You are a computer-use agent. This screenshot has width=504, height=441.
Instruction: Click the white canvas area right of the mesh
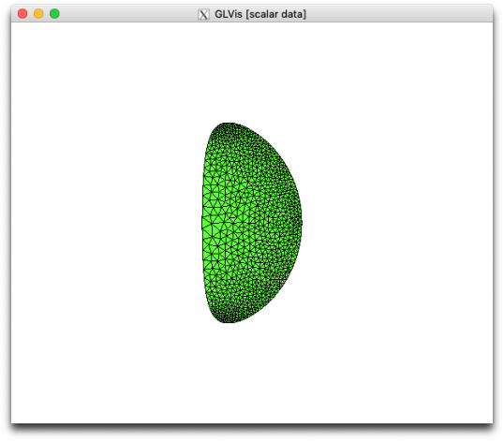click(397, 222)
